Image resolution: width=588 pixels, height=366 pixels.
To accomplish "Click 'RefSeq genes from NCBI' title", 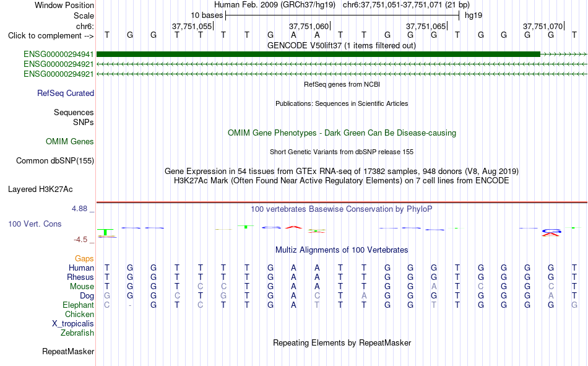I will tap(342, 84).
